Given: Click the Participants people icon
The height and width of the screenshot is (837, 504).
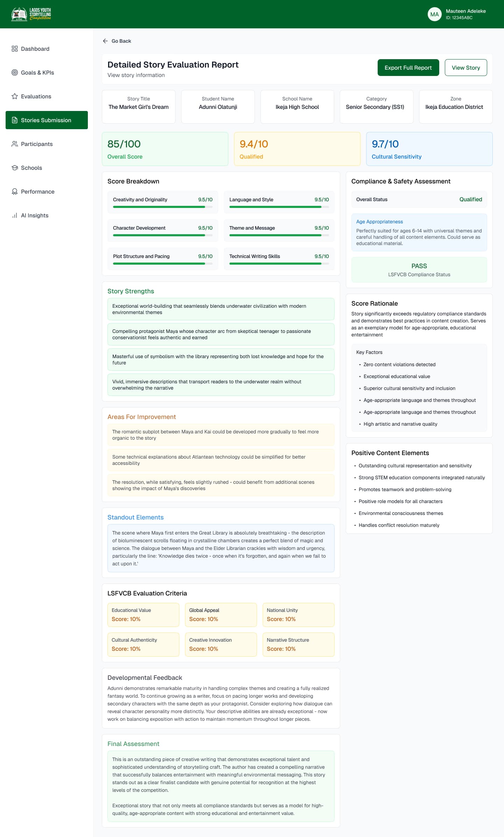Looking at the screenshot, I should (15, 144).
